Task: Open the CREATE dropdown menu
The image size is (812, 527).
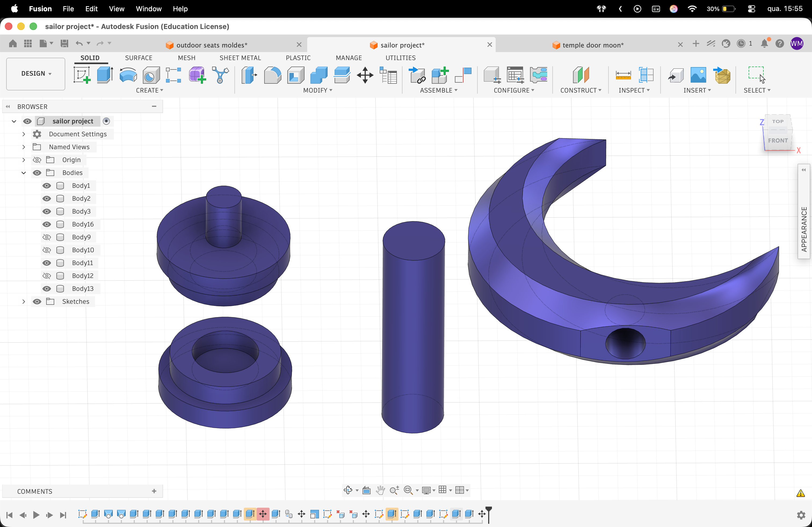Action: coord(150,90)
